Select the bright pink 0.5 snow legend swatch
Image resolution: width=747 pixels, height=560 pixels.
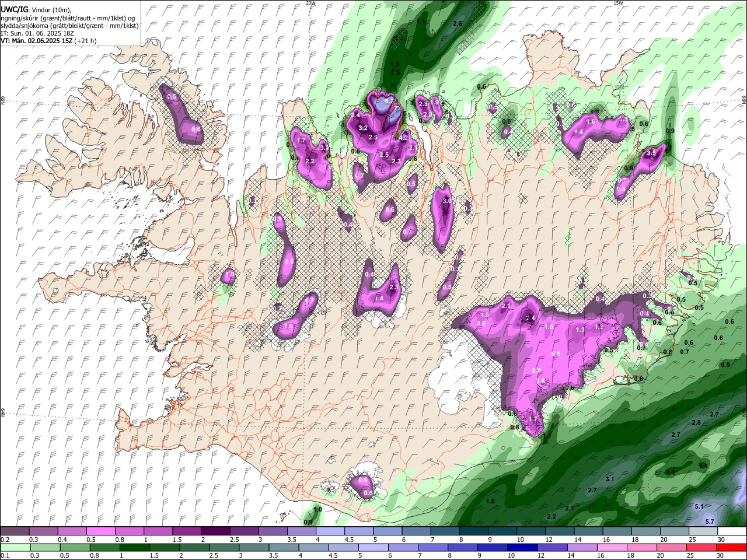(x=100, y=531)
